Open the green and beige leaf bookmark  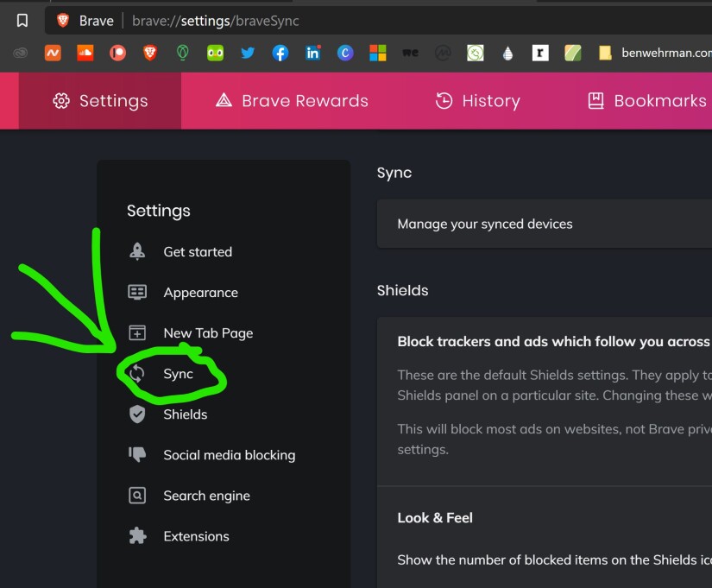pos(573,54)
